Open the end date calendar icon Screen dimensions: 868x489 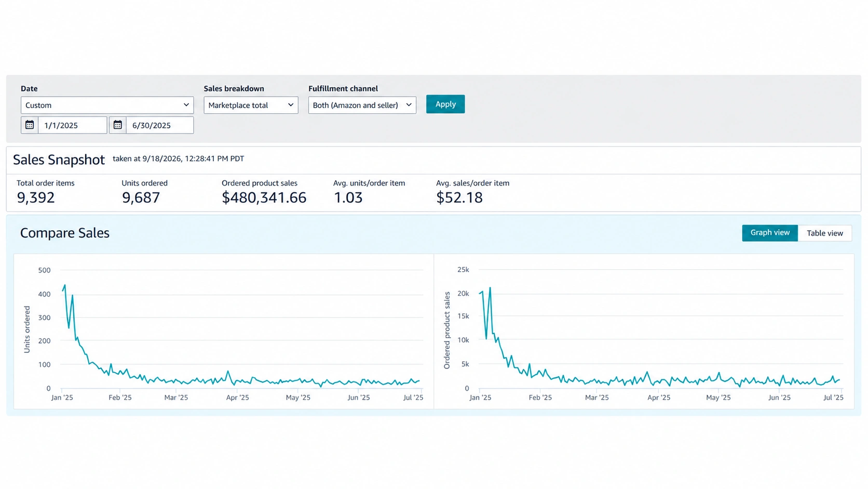(118, 125)
